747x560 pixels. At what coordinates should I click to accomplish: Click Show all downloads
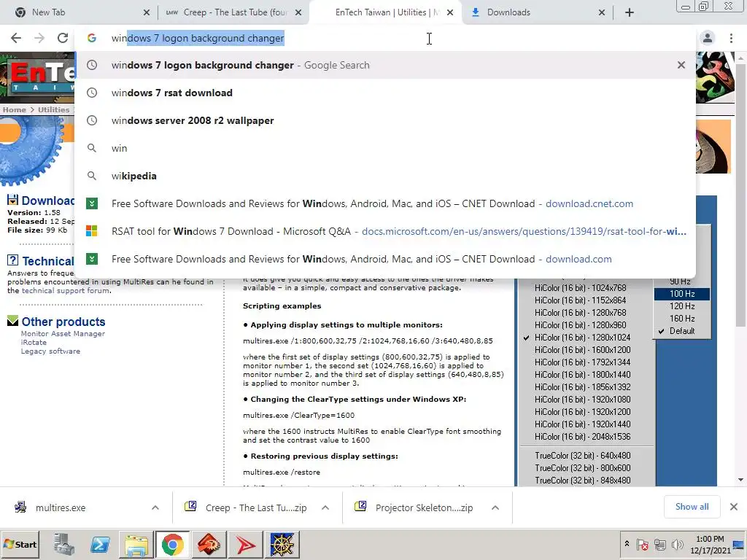tap(692, 507)
